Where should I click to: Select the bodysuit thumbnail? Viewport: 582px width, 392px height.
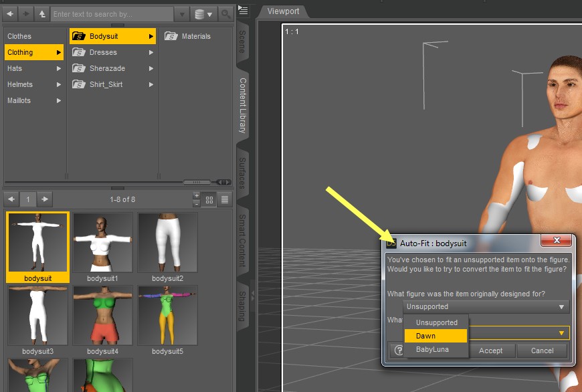(x=37, y=248)
